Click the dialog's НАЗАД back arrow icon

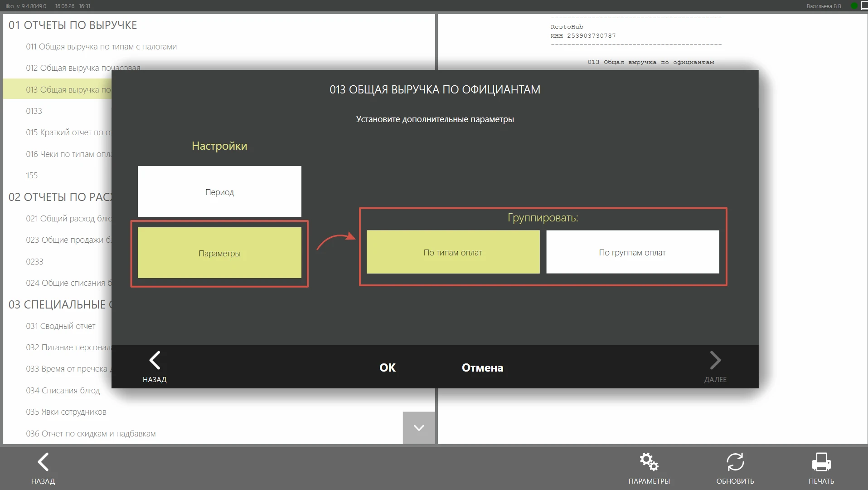[155, 361]
